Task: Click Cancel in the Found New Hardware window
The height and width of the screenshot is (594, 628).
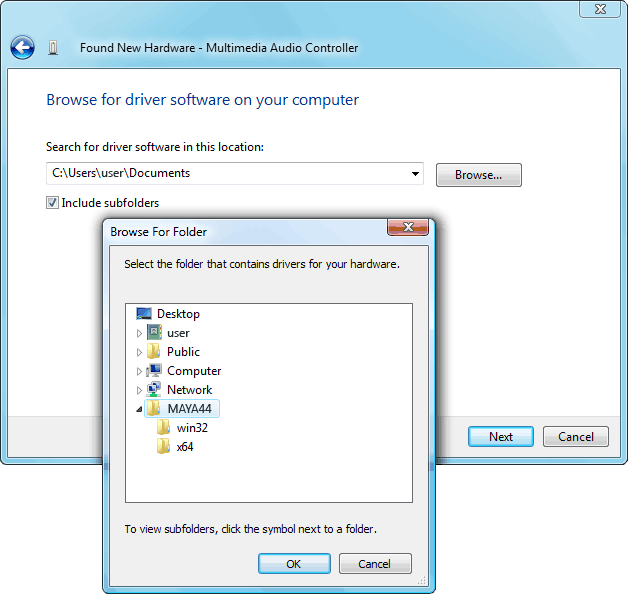Action: click(x=576, y=437)
